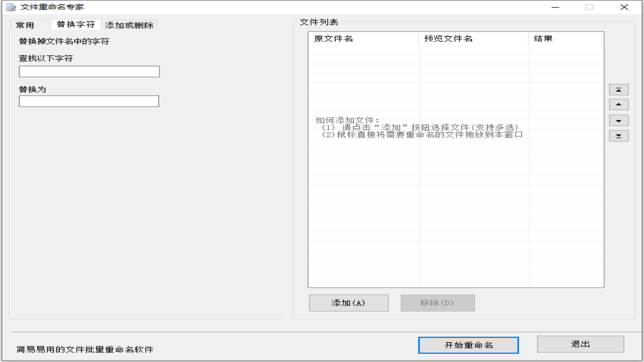The height and width of the screenshot is (362, 644).
Task: Click the 替换为 input box
Action: (x=89, y=101)
